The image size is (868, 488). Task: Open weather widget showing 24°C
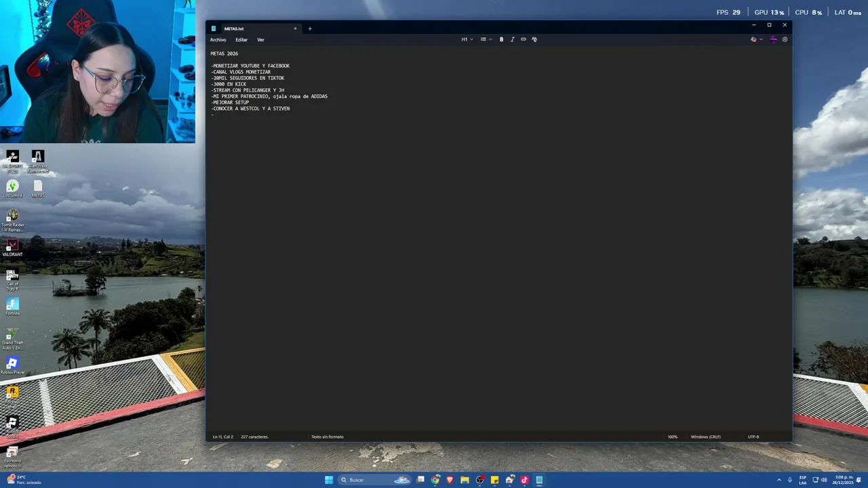pos(24,480)
